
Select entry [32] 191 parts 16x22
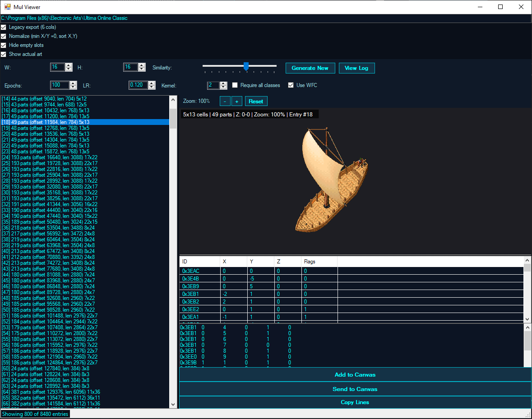(85, 204)
